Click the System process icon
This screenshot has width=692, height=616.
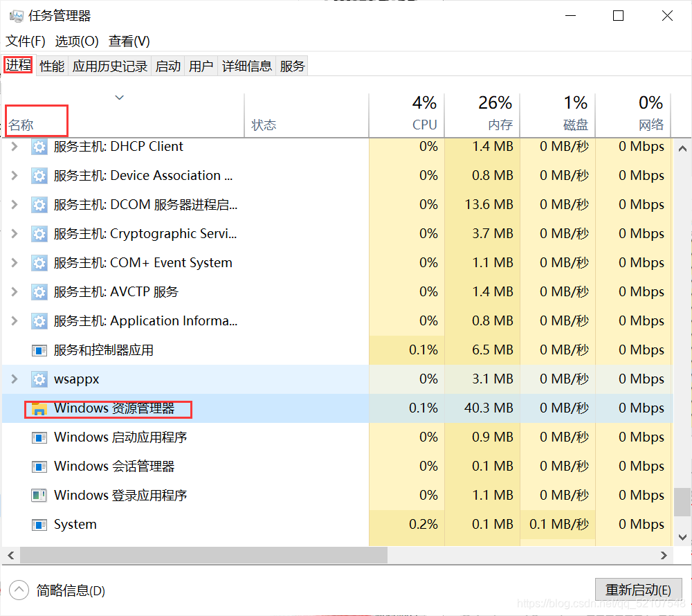(x=39, y=525)
